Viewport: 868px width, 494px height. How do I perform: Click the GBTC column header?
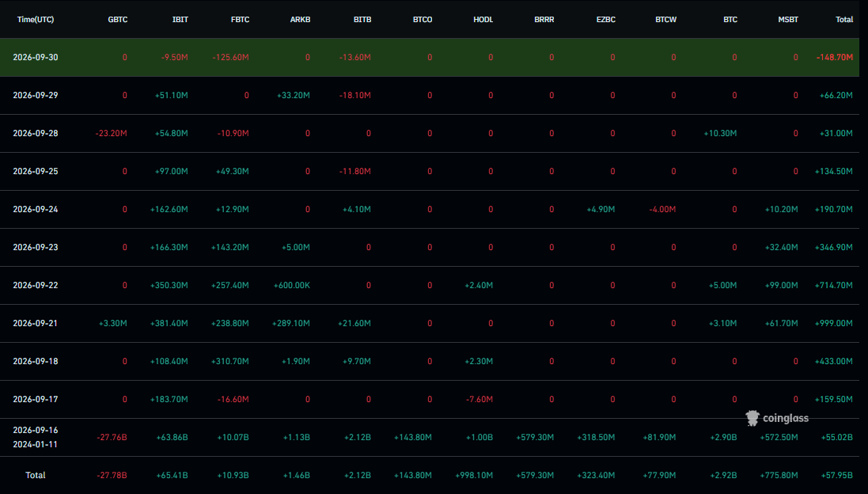(117, 19)
